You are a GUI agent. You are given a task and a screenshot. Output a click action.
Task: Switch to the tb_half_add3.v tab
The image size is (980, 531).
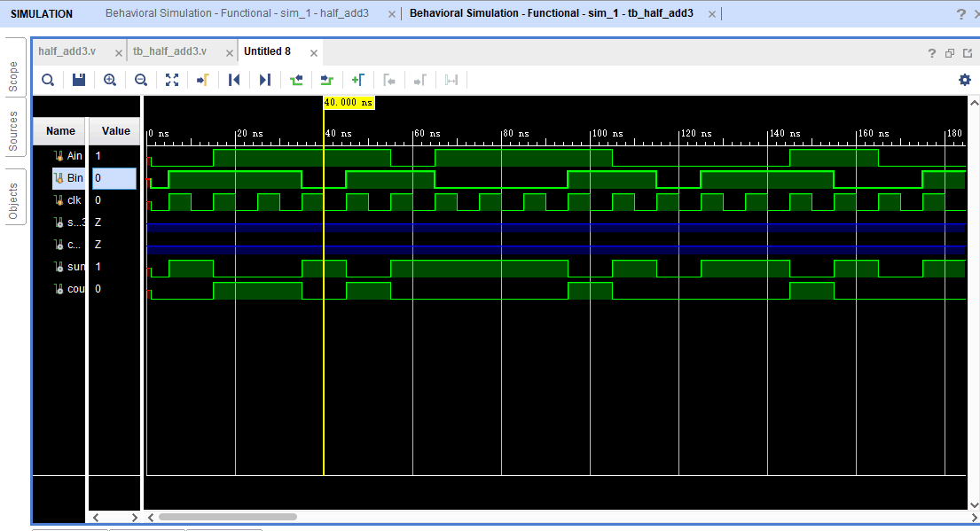click(x=169, y=51)
